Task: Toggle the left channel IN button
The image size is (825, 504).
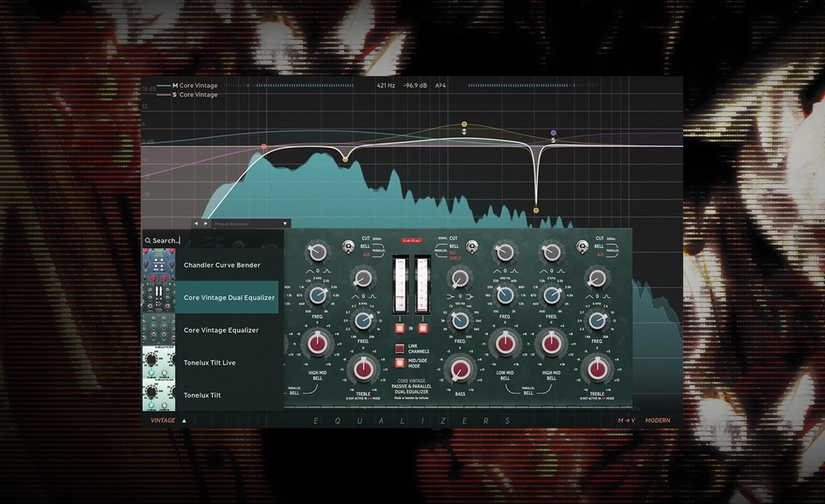Action: pyautogui.click(x=400, y=328)
